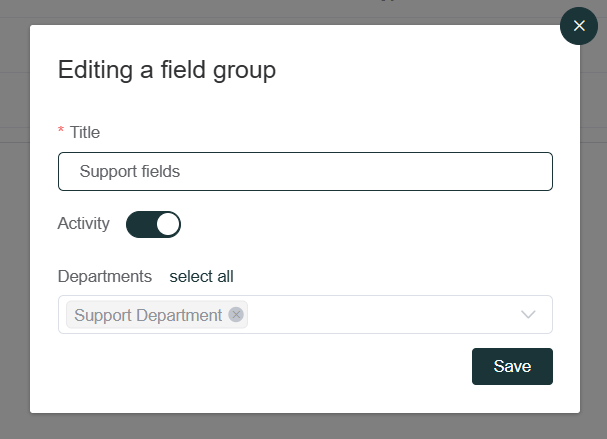Viewport: 607px width, 439px height.
Task: Close the Editing a field group dialog
Action: [x=579, y=26]
